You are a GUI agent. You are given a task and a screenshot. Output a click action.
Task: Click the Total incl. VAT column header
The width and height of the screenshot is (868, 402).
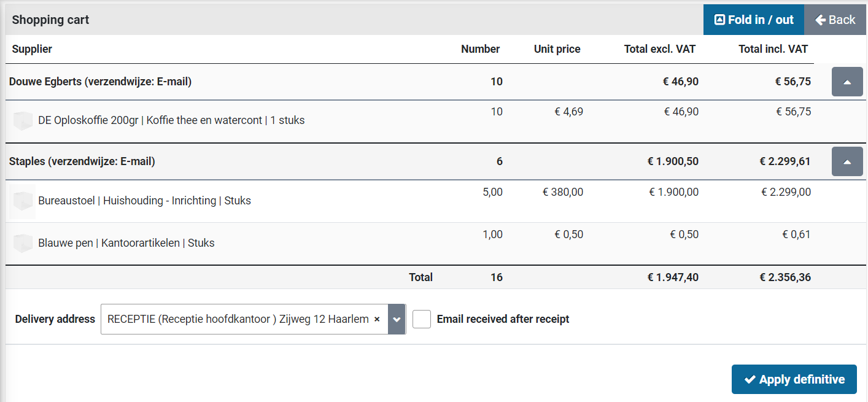pyautogui.click(x=773, y=49)
